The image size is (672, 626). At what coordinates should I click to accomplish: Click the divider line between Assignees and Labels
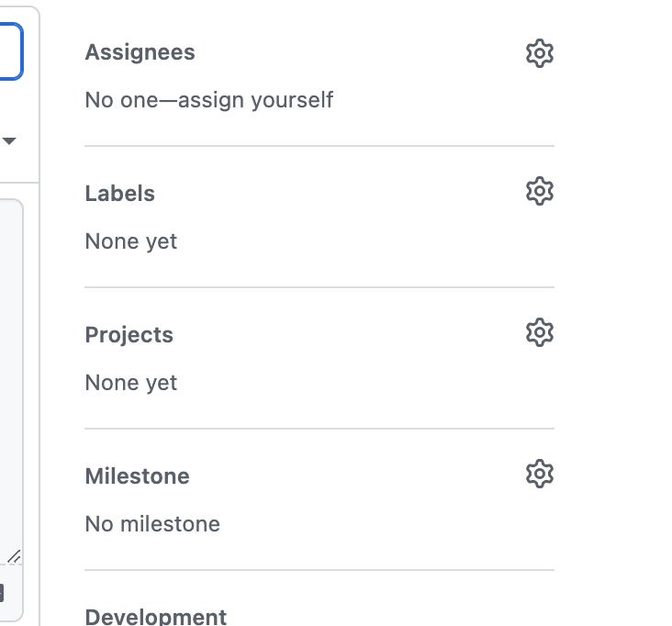(319, 146)
